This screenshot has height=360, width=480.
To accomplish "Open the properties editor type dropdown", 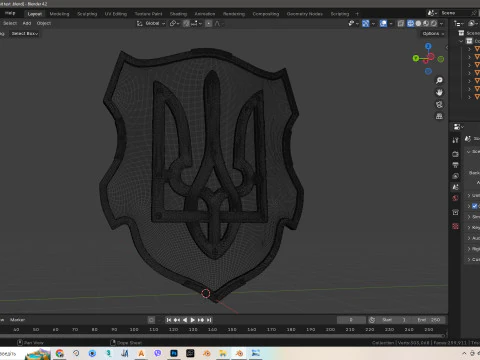I will 459,127.
